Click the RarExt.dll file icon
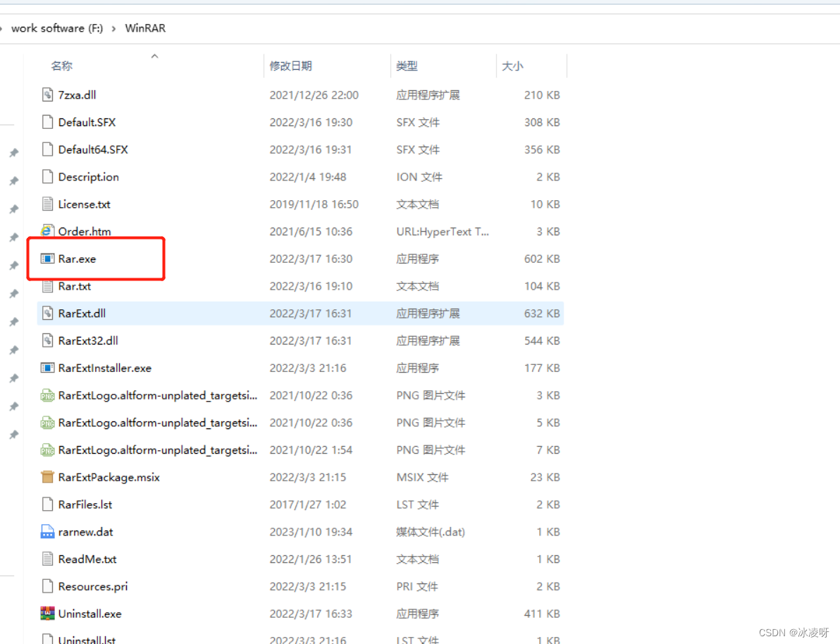Image resolution: width=840 pixels, height=644 pixels. [x=48, y=314]
